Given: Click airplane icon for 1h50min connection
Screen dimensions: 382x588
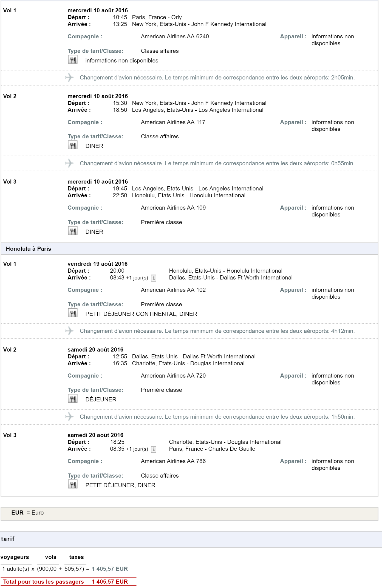Looking at the screenshot, I should pyautogui.click(x=69, y=417).
